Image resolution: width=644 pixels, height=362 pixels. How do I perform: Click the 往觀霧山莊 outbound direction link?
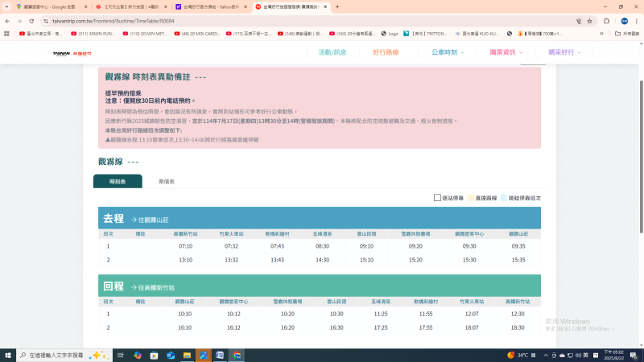(150, 220)
